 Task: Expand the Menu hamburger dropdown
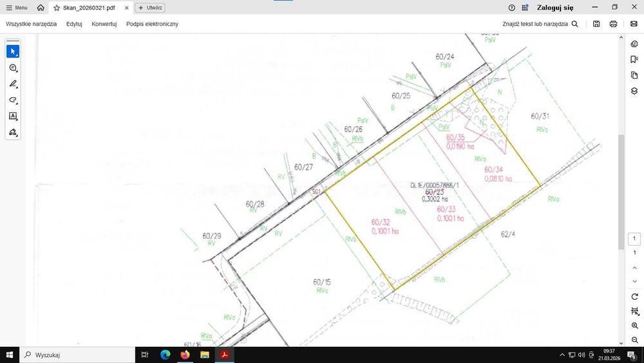[x=17, y=8]
